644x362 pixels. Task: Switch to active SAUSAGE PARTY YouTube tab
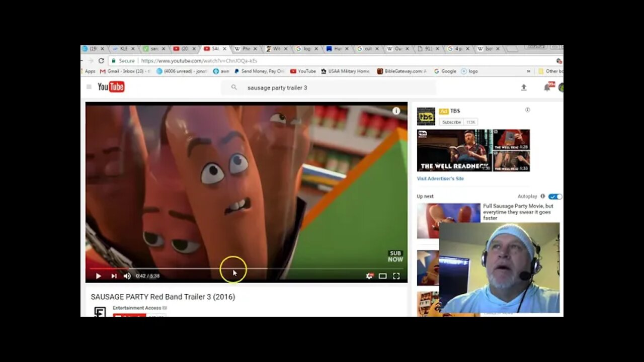(215, 49)
